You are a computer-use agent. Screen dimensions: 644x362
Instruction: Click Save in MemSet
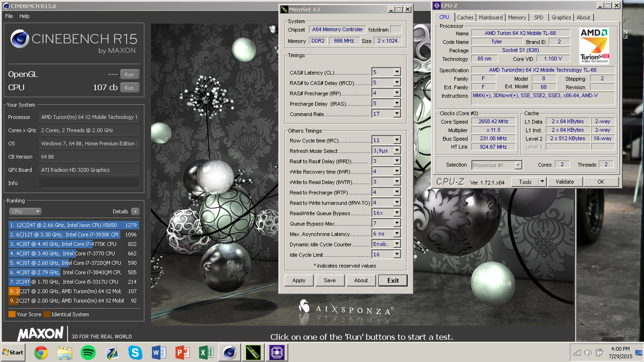pyautogui.click(x=330, y=280)
